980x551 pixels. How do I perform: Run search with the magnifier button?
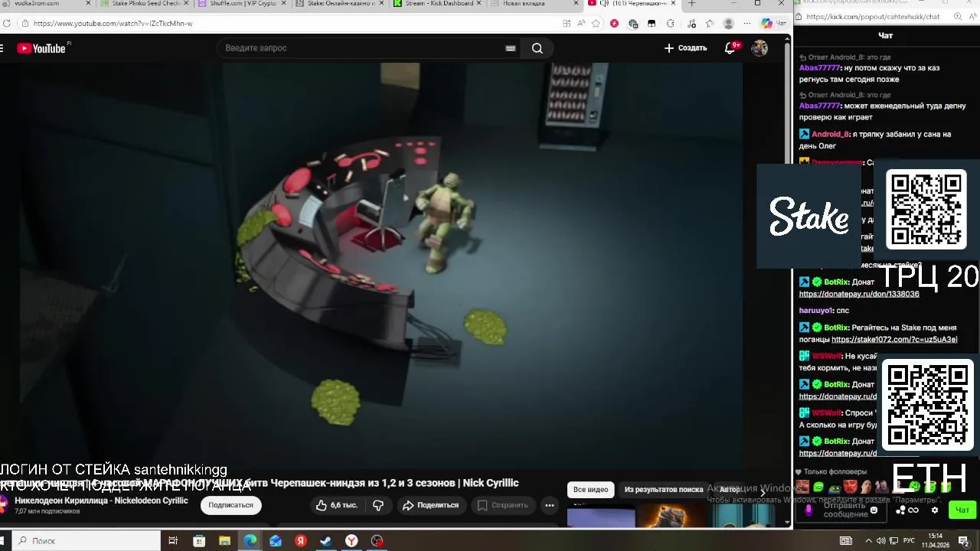pos(537,48)
